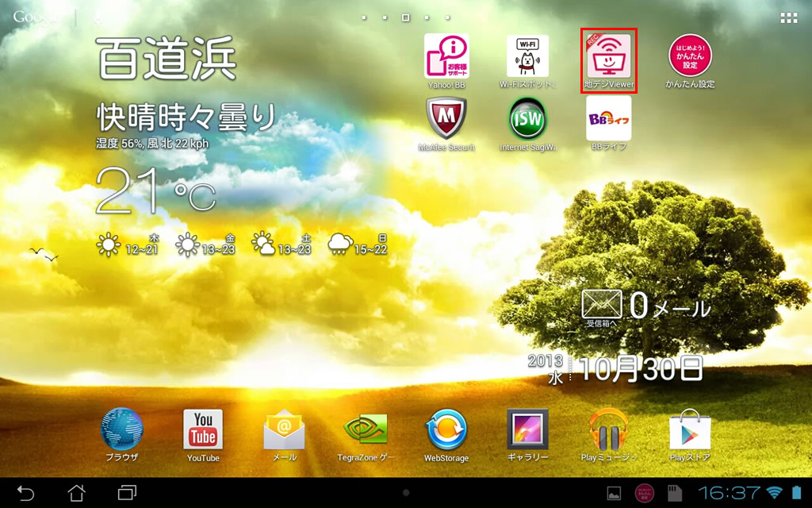Open the BBライフ app

coord(608,119)
